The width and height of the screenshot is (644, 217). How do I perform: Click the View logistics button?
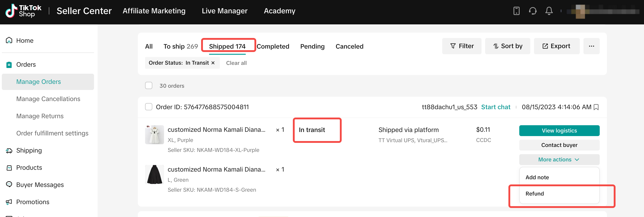coord(559,131)
